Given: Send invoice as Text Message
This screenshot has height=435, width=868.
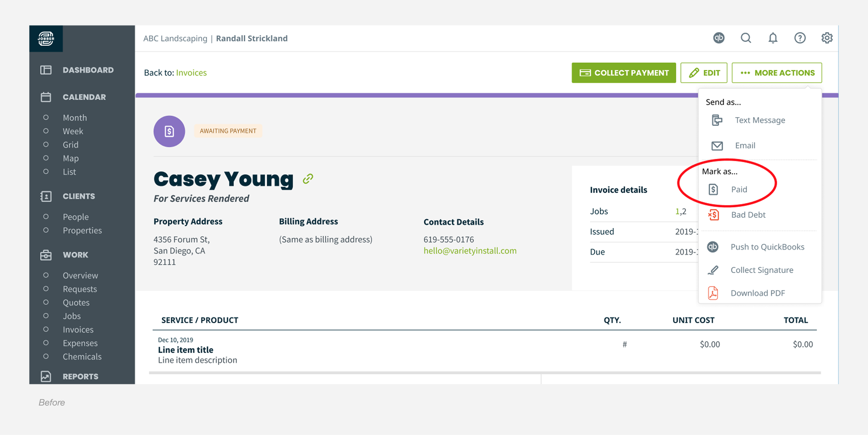Looking at the screenshot, I should 760,120.
